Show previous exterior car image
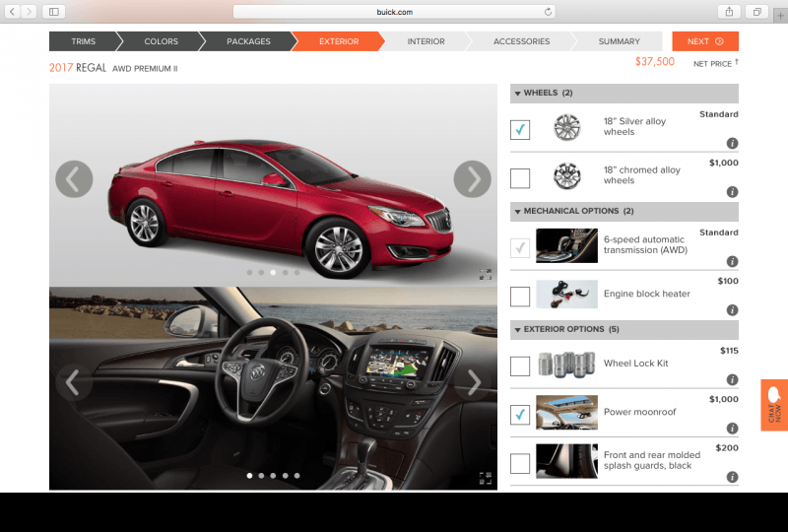 74,179
